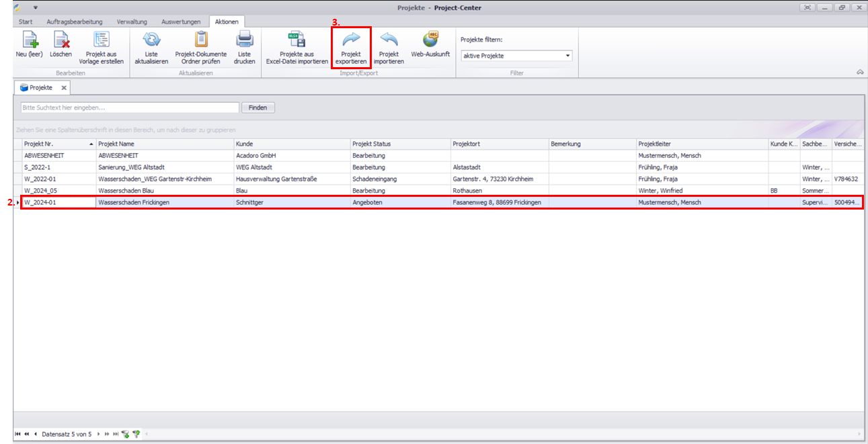This screenshot has width=868, height=444.
Task: Click the Neu (leer) new project icon
Action: tap(29, 40)
